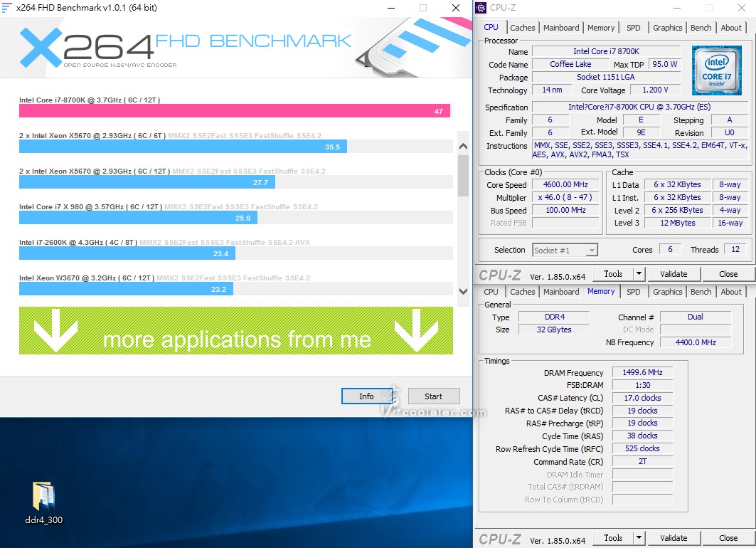This screenshot has height=548, width=756.
Task: Click the "2T" Command Rate value
Action: (x=642, y=461)
